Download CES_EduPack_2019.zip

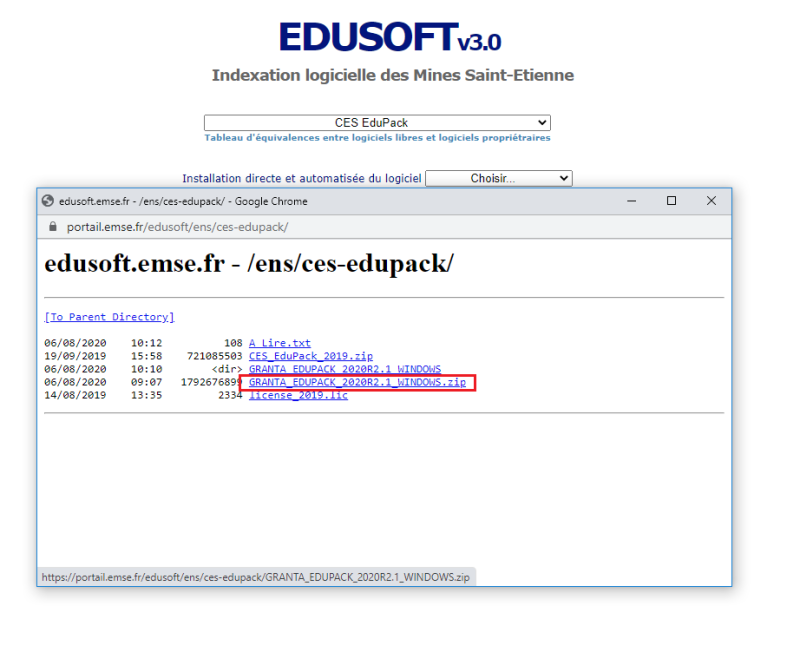pos(310,355)
